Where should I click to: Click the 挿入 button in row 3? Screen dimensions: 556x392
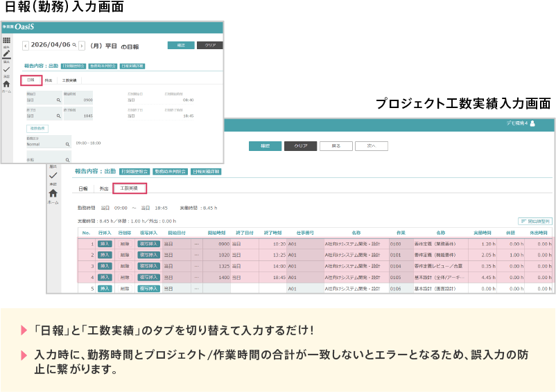(105, 266)
